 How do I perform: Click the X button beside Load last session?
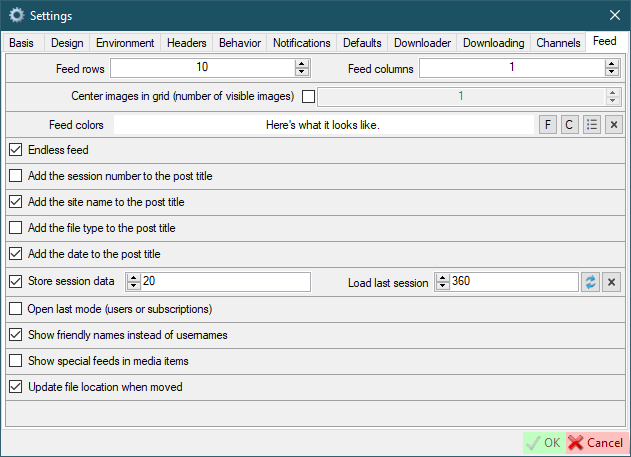612,282
